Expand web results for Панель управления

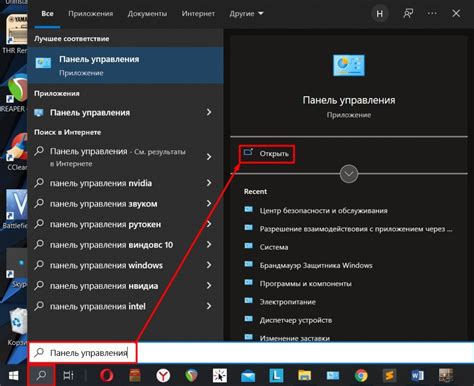tap(209, 157)
